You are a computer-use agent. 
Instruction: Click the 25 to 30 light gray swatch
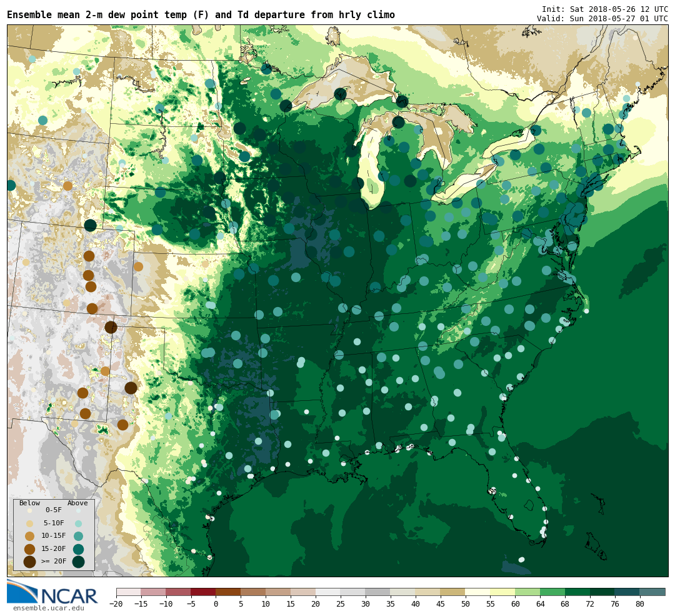click(x=353, y=592)
